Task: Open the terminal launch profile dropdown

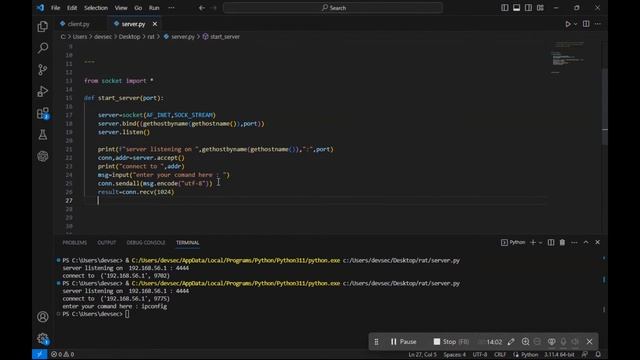Action: 540,242
